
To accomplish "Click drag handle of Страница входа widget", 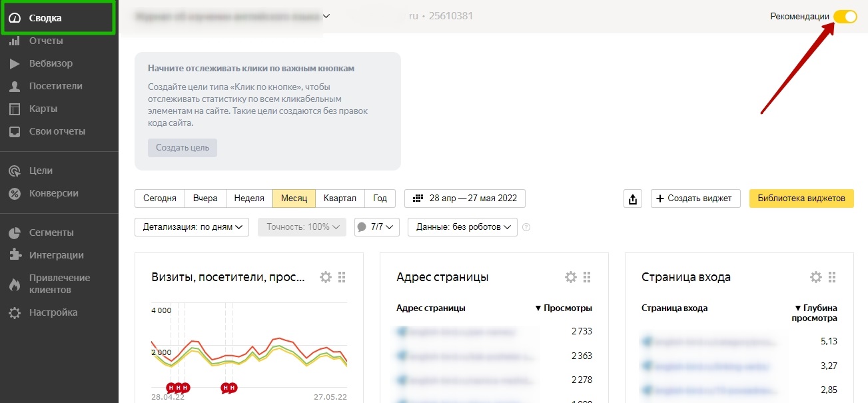I will (x=832, y=277).
